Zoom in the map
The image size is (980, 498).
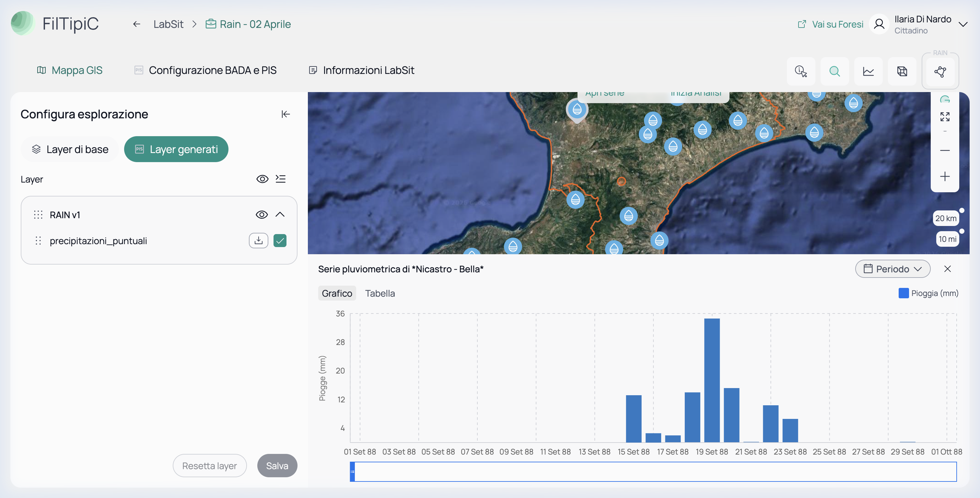pyautogui.click(x=945, y=176)
